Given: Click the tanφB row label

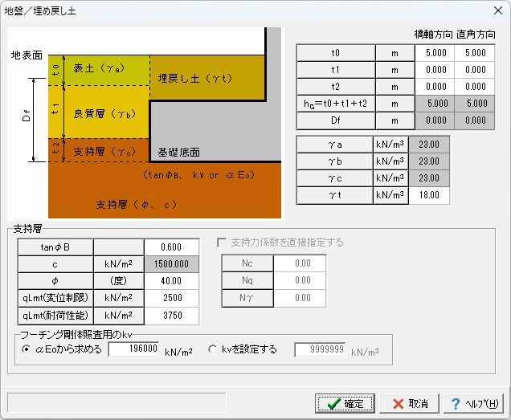Looking at the screenshot, I should coord(55,247).
